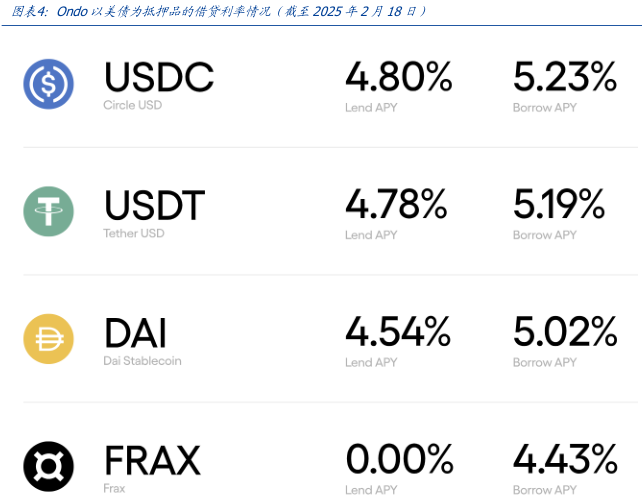Click FRAX 0.00% Lend APY value
Viewport: 642px width, 496px height.
400,459
